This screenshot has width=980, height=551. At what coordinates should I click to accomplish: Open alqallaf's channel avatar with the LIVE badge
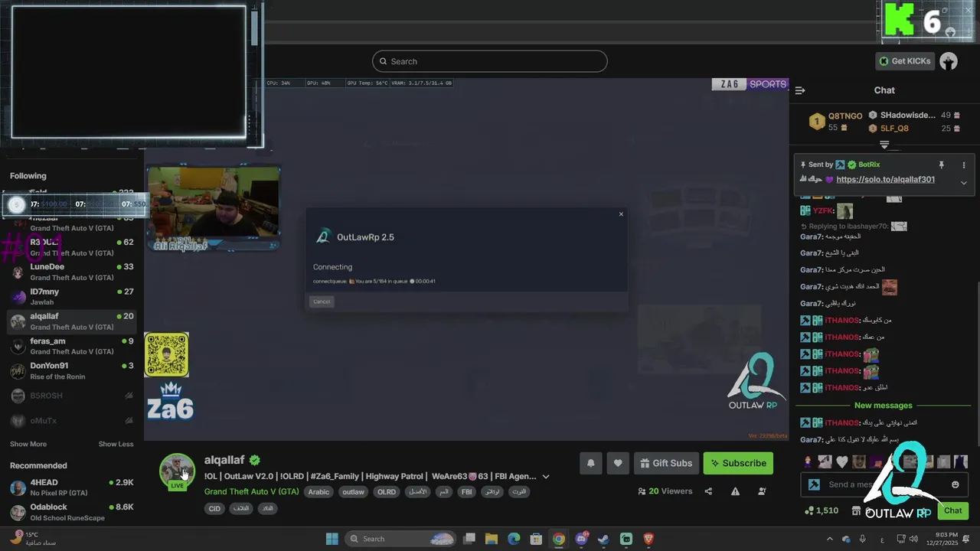coord(177,471)
